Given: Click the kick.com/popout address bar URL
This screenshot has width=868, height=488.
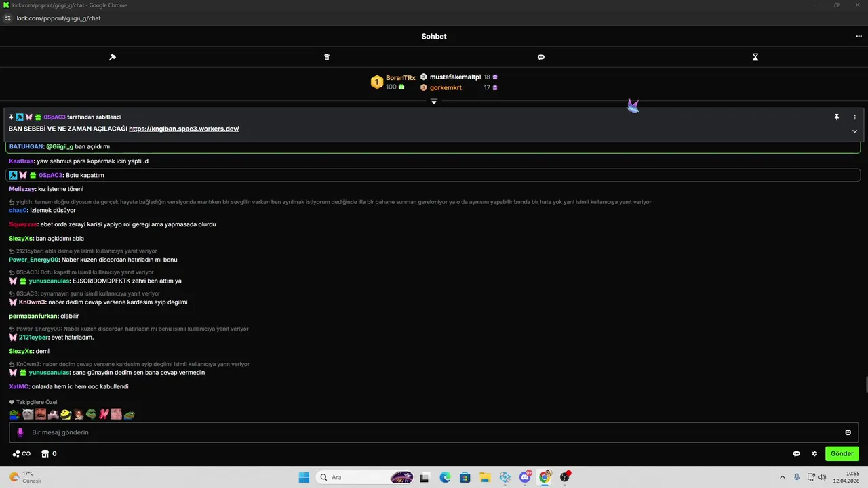Looking at the screenshot, I should point(58,18).
